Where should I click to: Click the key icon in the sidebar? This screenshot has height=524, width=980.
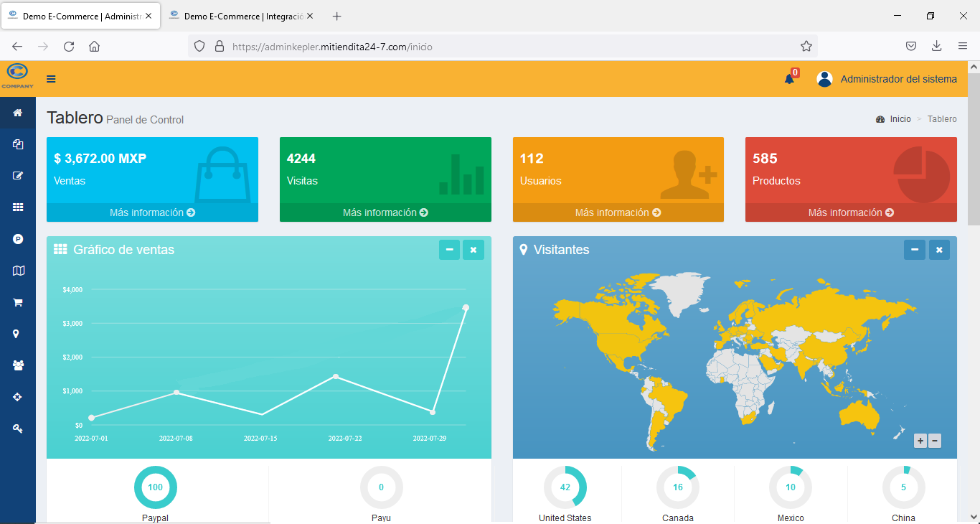click(x=18, y=429)
